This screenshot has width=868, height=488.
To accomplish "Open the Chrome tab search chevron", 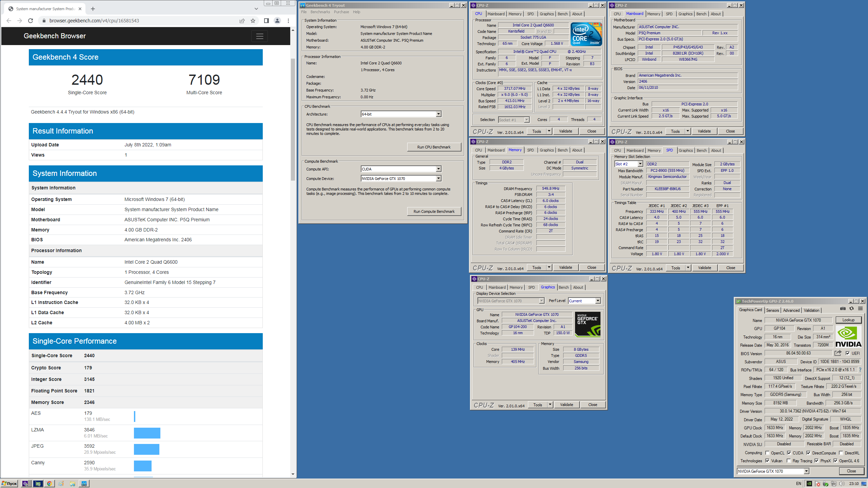I will (x=256, y=9).
